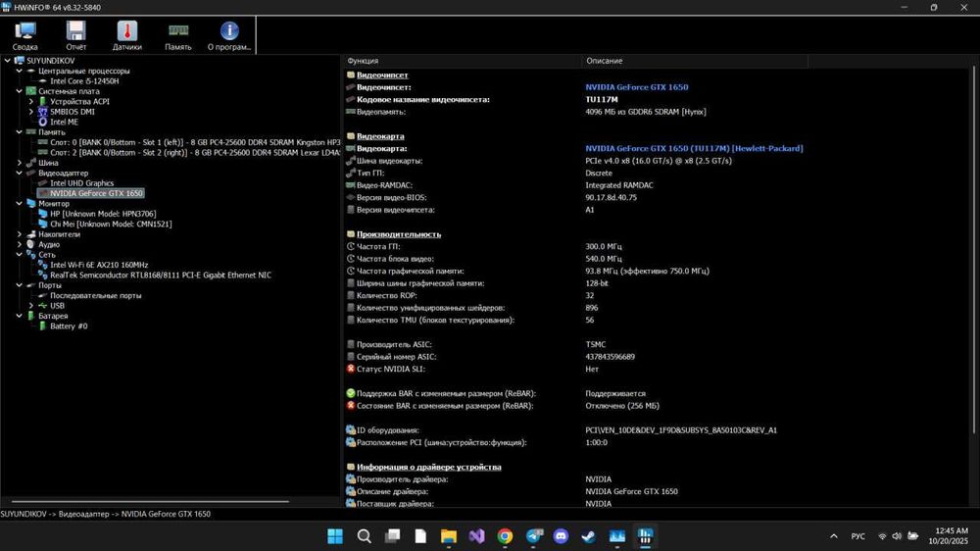Screen dimensions: 980x551
Task: Open the Windows Start menu
Action: (x=335, y=536)
